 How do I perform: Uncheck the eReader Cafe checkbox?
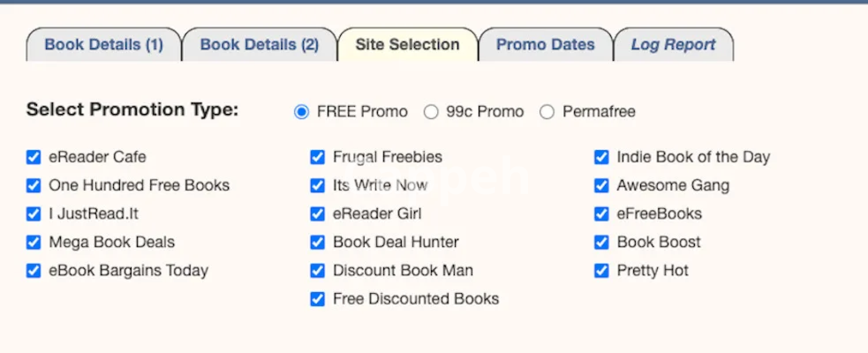pyautogui.click(x=33, y=157)
